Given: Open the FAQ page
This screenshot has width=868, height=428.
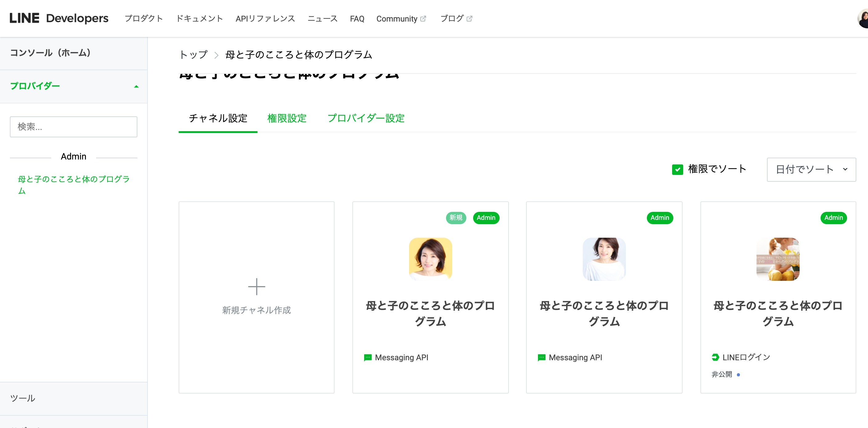Looking at the screenshot, I should 357,18.
